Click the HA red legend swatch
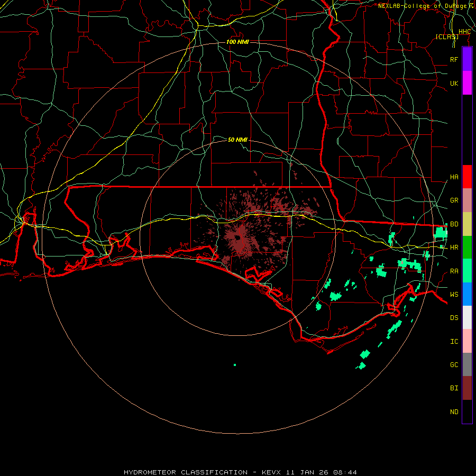Viewport: 476px width, 476px height. (x=467, y=177)
